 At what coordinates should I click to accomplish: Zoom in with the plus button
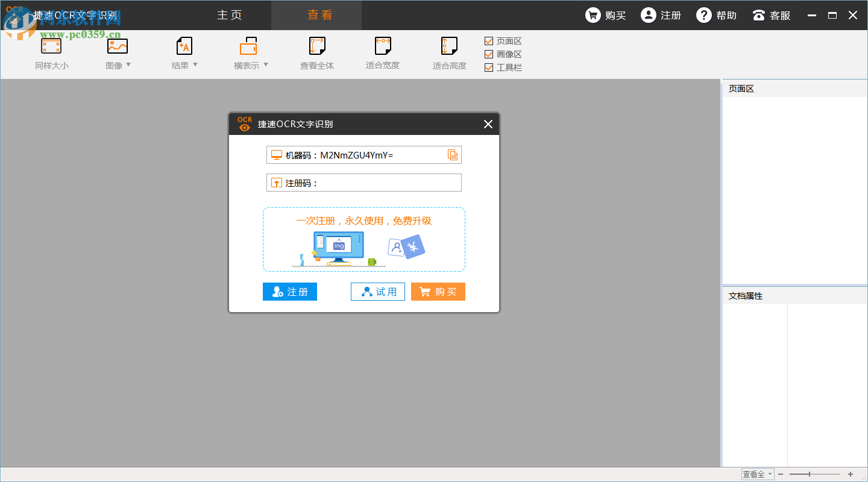click(851, 474)
